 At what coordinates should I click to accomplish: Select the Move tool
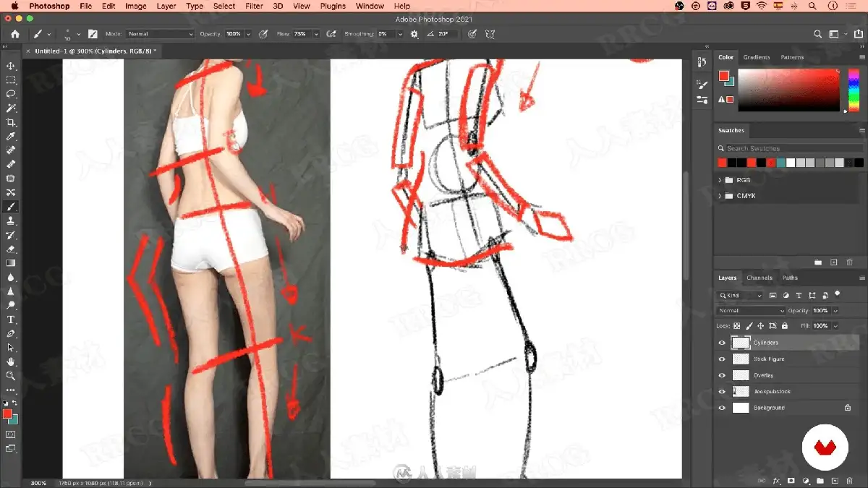tap(11, 66)
